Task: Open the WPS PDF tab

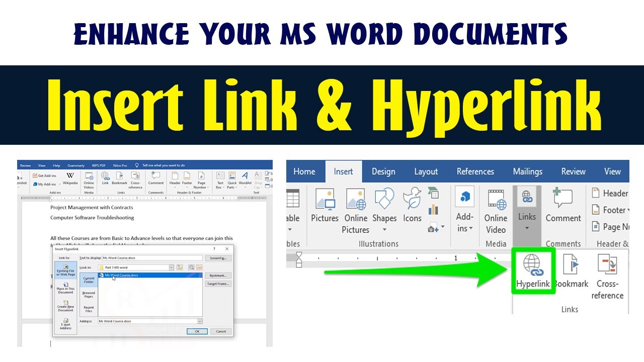Action: point(98,165)
